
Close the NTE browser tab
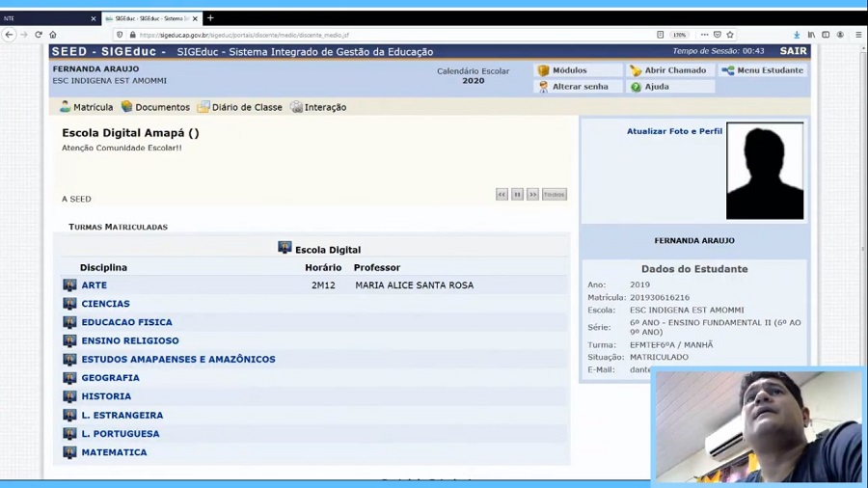pyautogui.click(x=93, y=18)
